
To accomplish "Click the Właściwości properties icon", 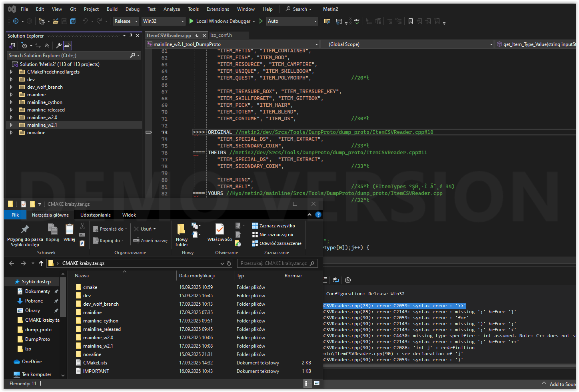I will tap(220, 229).
